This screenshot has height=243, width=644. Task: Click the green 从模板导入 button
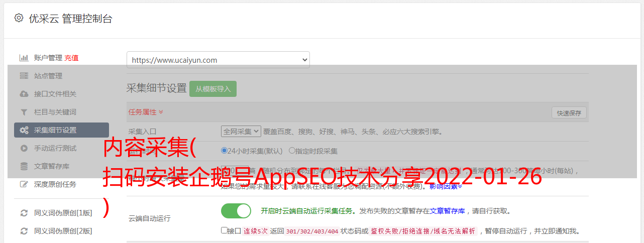coord(213,89)
